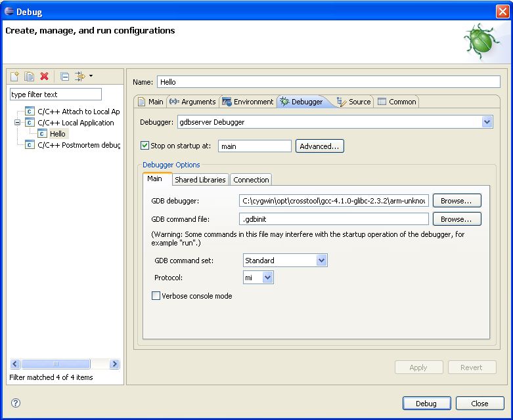Select the Hello configuration in tree
Viewport: 513px width, 420px height.
coord(58,134)
